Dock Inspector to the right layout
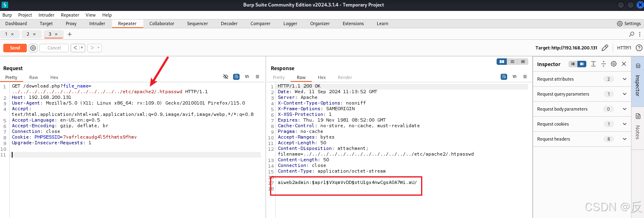 582,64
